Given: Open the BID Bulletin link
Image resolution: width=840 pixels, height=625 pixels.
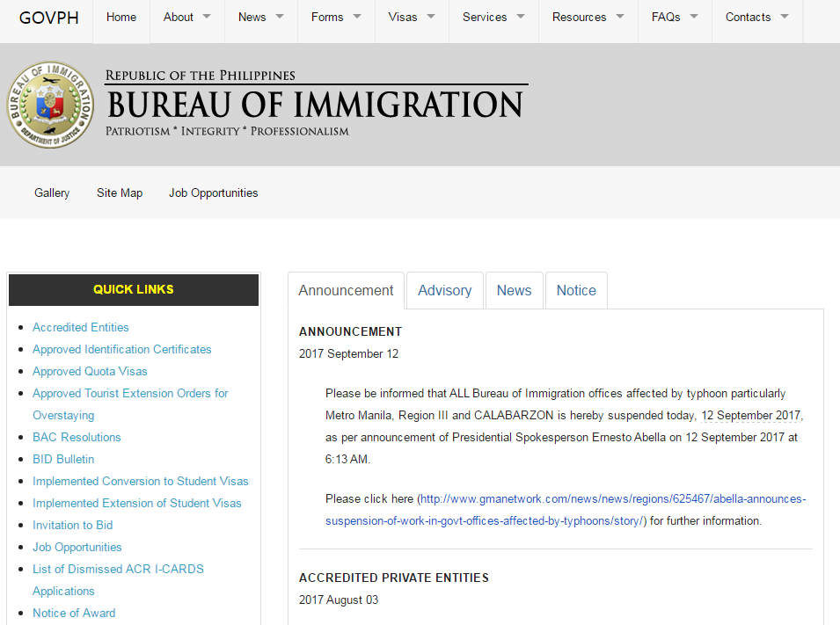Looking at the screenshot, I should 63,459.
